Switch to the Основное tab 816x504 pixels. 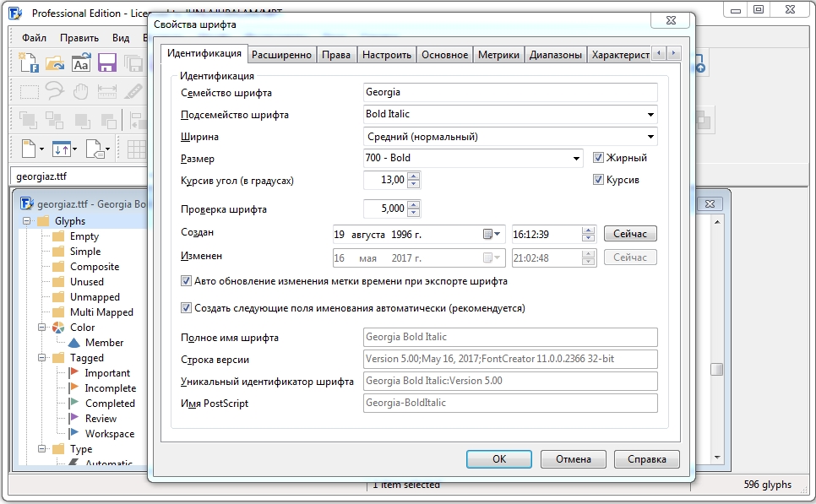point(444,55)
